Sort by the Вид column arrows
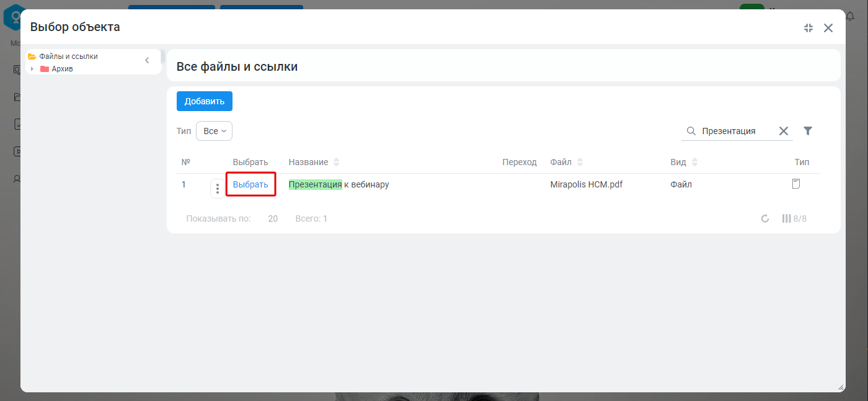The width and height of the screenshot is (868, 401). click(x=694, y=162)
